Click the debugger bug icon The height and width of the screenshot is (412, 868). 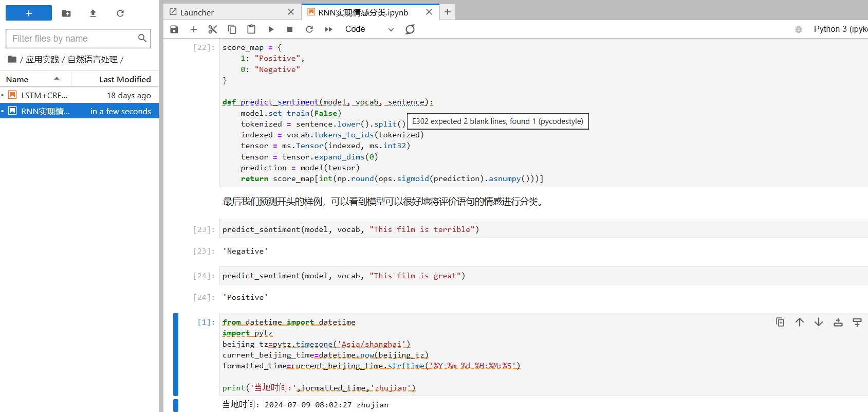(799, 29)
